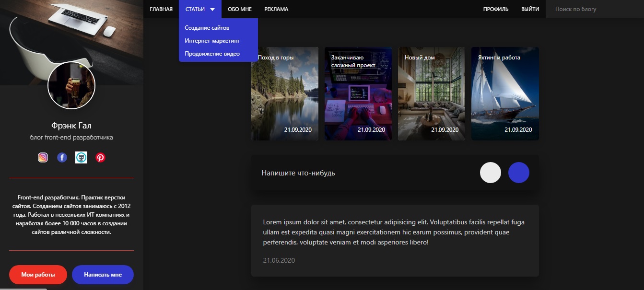Viewport: 644px width, 290px height.
Task: Open the Яхтинг и работа story thumbnail
Action: [505, 93]
